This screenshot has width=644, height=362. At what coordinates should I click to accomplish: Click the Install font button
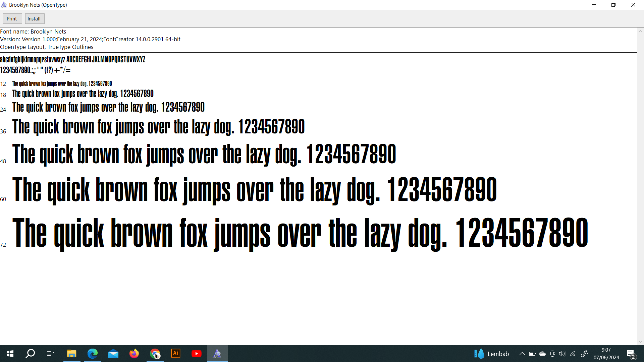(34, 19)
